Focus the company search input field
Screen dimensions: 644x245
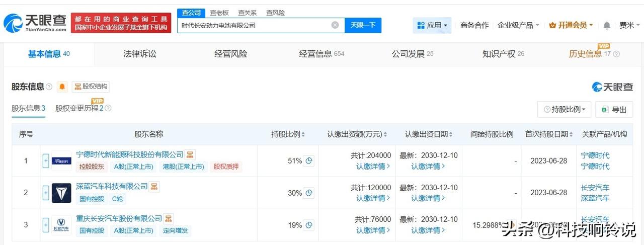click(x=261, y=25)
